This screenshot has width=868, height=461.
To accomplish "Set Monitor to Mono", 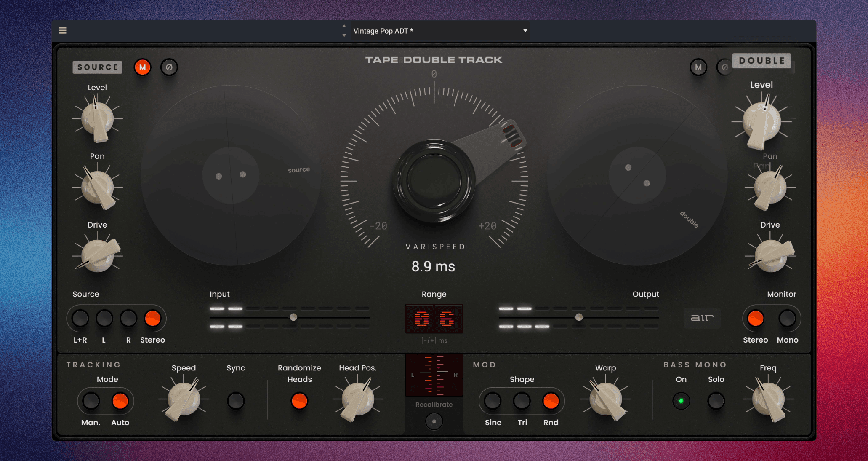I will 787,318.
